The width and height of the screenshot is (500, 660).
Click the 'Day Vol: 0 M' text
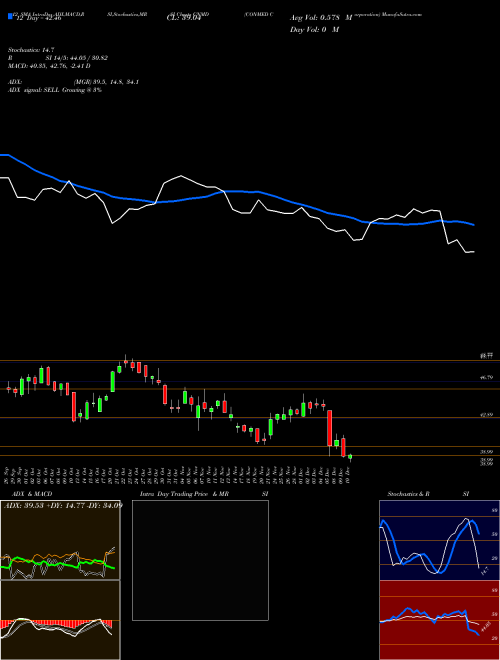point(314,30)
